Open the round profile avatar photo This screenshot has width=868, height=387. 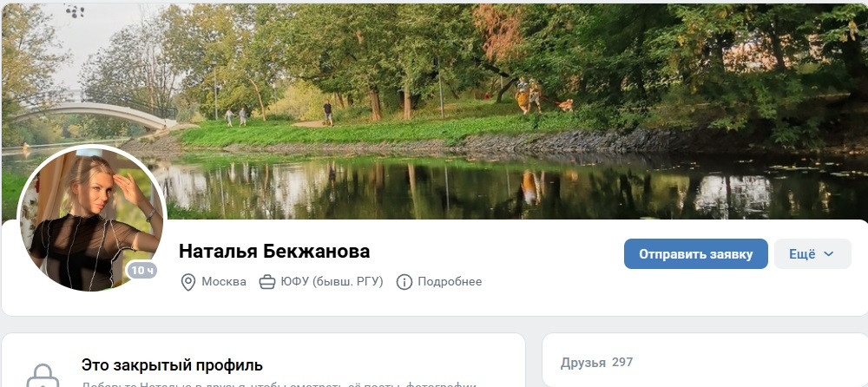92,219
